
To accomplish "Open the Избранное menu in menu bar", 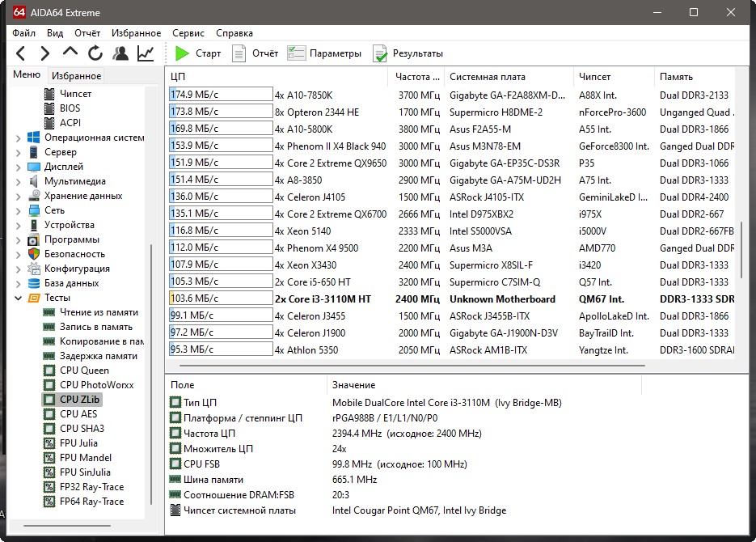I will pos(136,33).
